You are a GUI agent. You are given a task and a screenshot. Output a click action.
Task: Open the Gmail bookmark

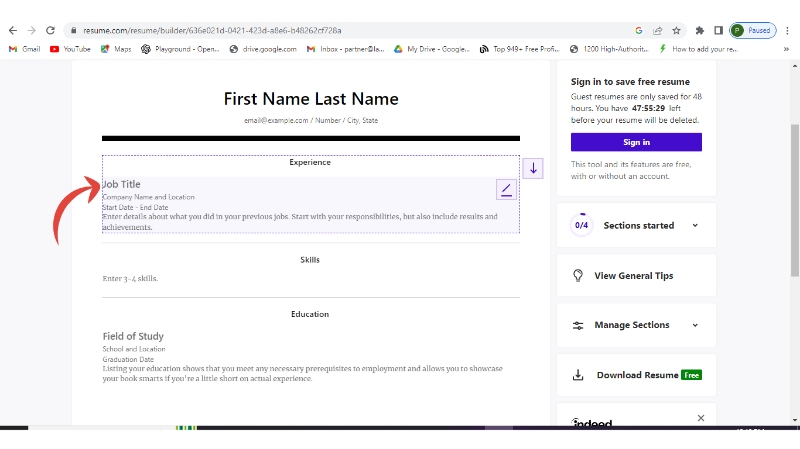(x=25, y=48)
